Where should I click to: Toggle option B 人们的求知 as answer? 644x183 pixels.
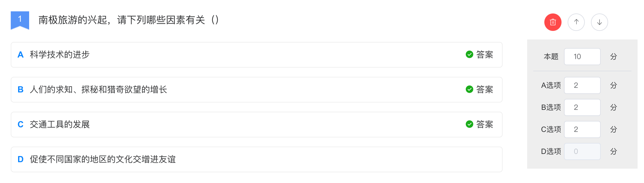click(257, 90)
